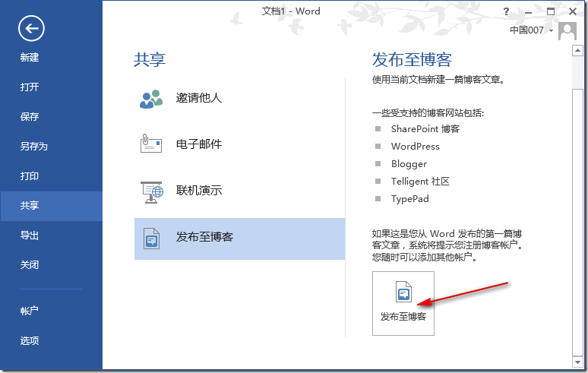Click the scrollbar up arrow
Viewport: 588px width, 373px height.
tap(577, 50)
